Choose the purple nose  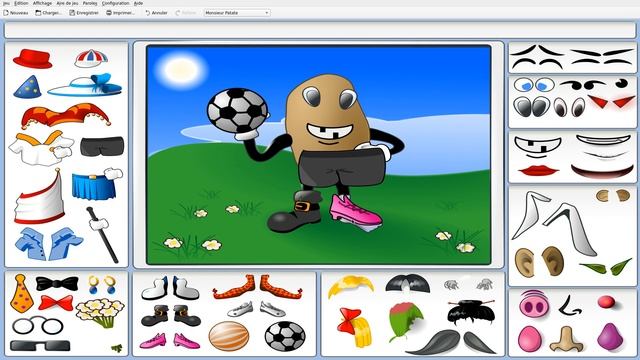[x=610, y=337]
